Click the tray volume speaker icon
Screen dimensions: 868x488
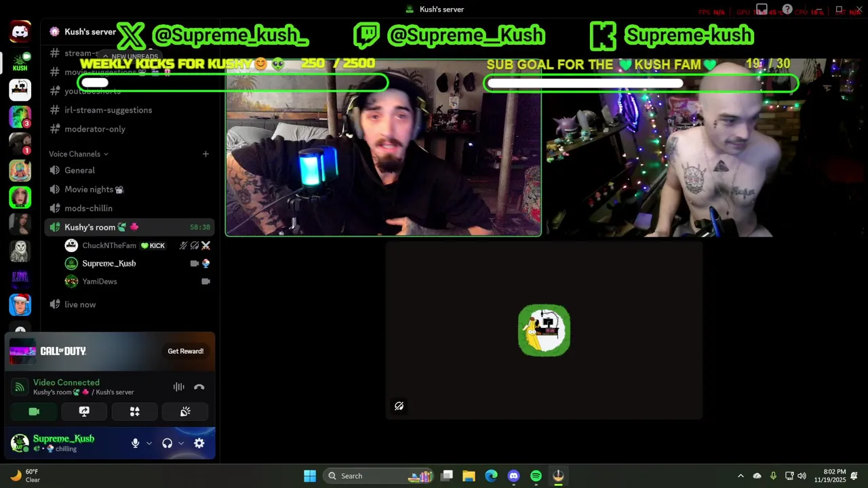[802, 476]
